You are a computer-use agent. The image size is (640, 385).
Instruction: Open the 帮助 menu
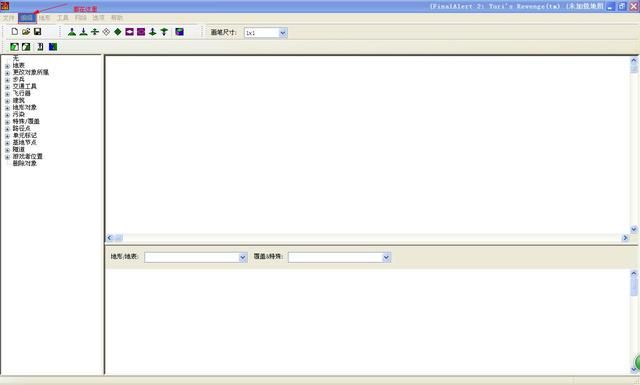point(117,18)
